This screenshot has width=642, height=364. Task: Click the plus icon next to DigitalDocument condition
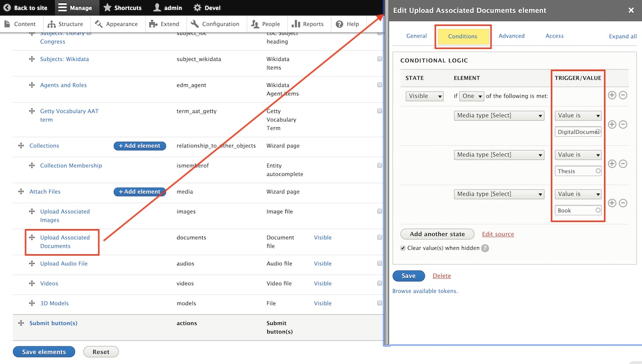(612, 124)
